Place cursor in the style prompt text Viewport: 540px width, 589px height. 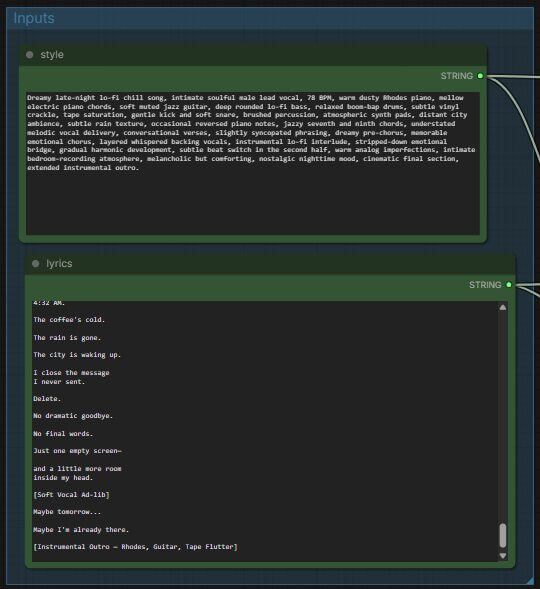click(251, 133)
